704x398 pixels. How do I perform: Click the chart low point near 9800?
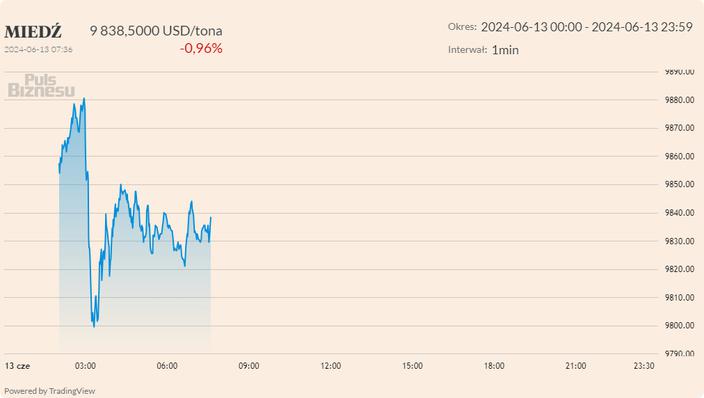tap(93, 325)
